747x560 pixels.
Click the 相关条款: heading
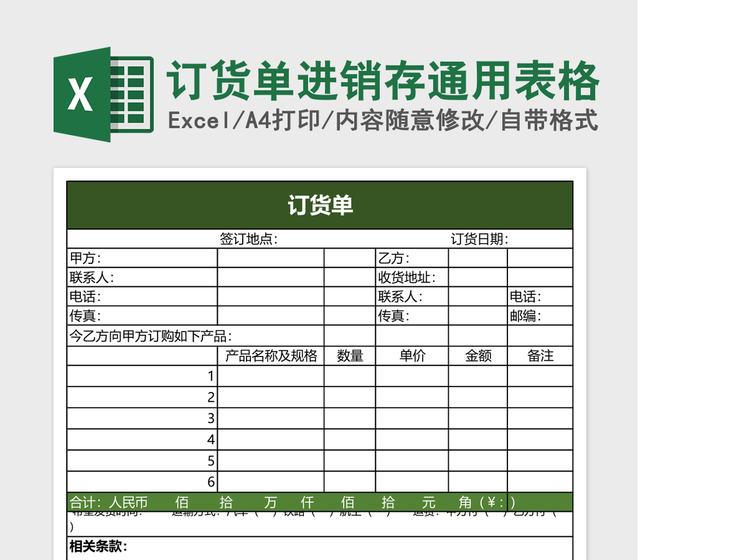pos(98,546)
